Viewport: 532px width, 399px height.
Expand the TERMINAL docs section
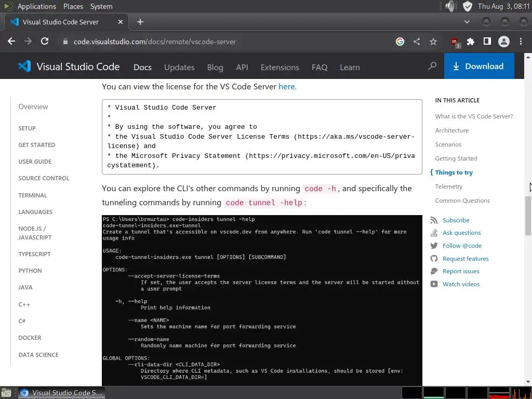click(33, 195)
